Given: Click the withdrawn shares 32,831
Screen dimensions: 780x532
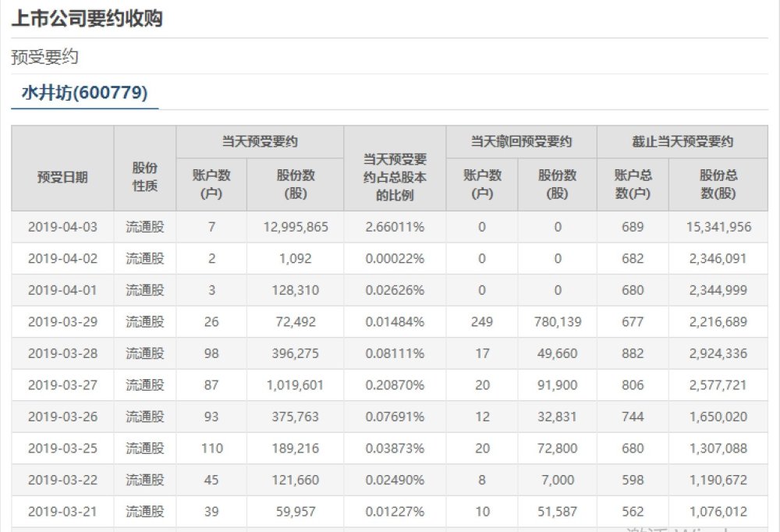Looking at the screenshot, I should click(558, 417).
